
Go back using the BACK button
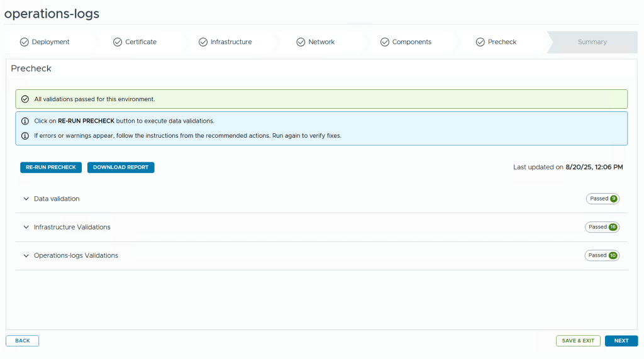click(23, 341)
